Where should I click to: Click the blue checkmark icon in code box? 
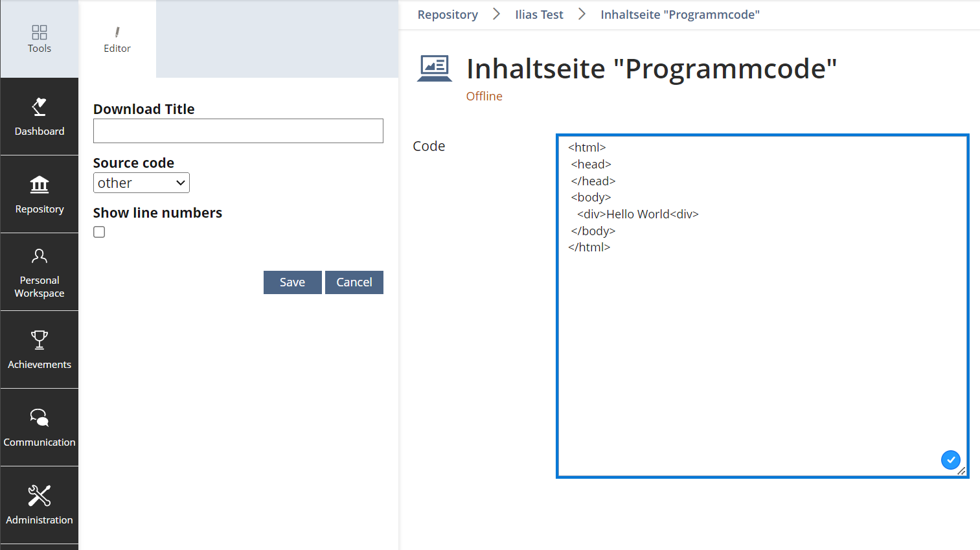pyautogui.click(x=950, y=459)
